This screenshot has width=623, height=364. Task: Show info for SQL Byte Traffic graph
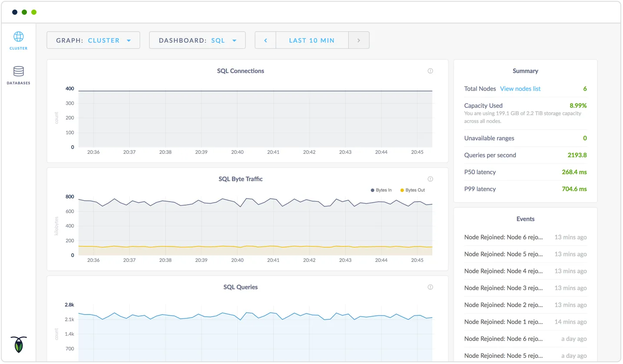pyautogui.click(x=430, y=179)
